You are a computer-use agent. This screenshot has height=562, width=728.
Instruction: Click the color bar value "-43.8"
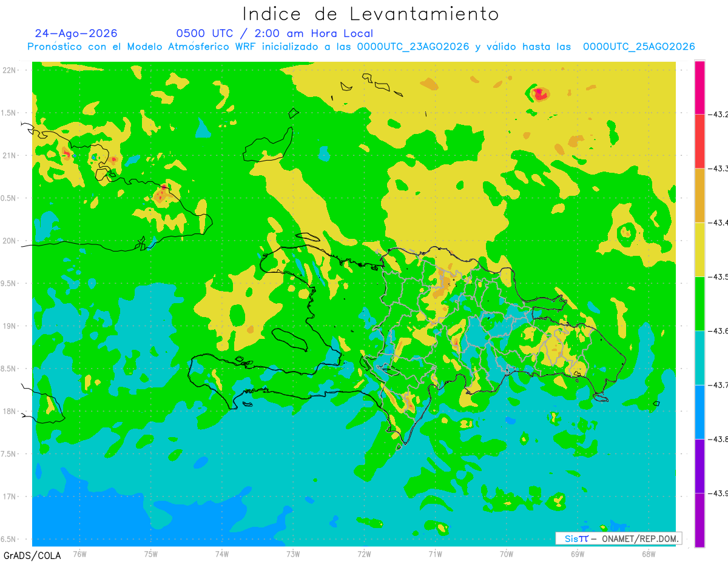click(719, 439)
